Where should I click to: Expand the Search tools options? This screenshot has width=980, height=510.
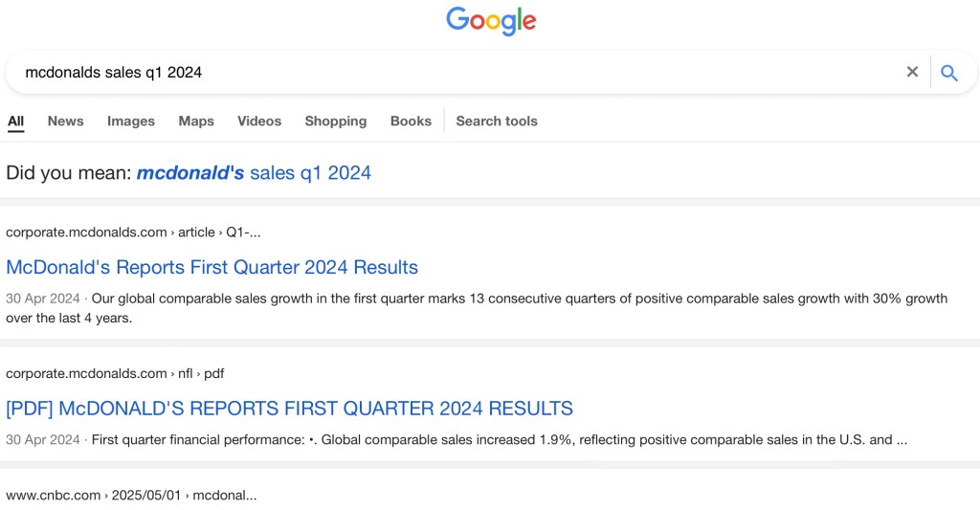[x=497, y=122]
